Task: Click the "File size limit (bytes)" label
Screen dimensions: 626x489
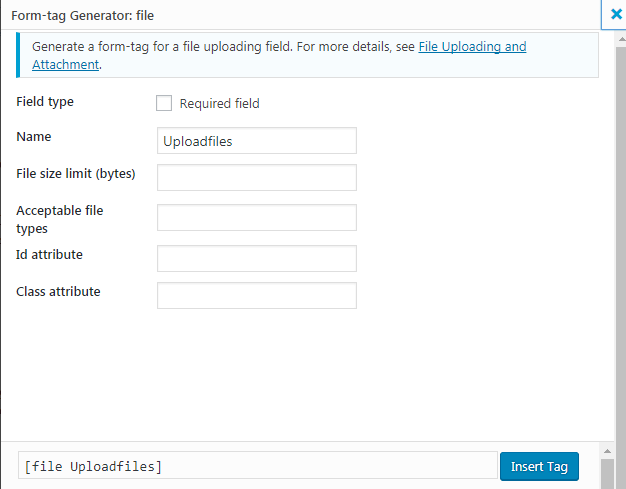Action: tap(76, 174)
